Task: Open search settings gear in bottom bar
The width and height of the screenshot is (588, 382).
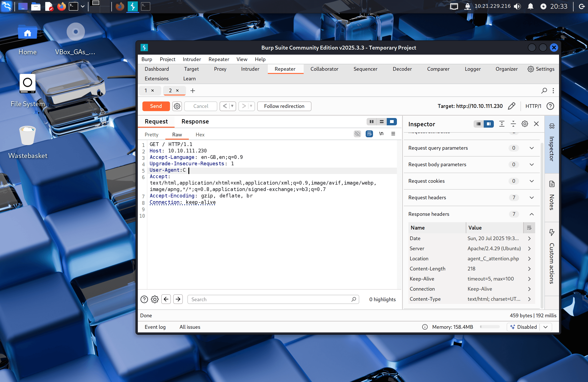Action: click(x=155, y=300)
